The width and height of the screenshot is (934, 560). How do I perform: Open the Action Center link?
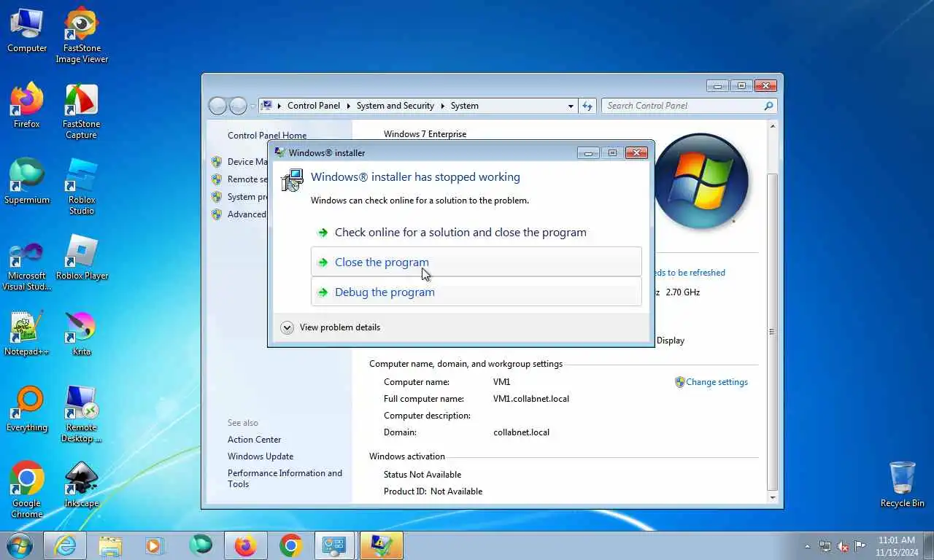(x=254, y=440)
